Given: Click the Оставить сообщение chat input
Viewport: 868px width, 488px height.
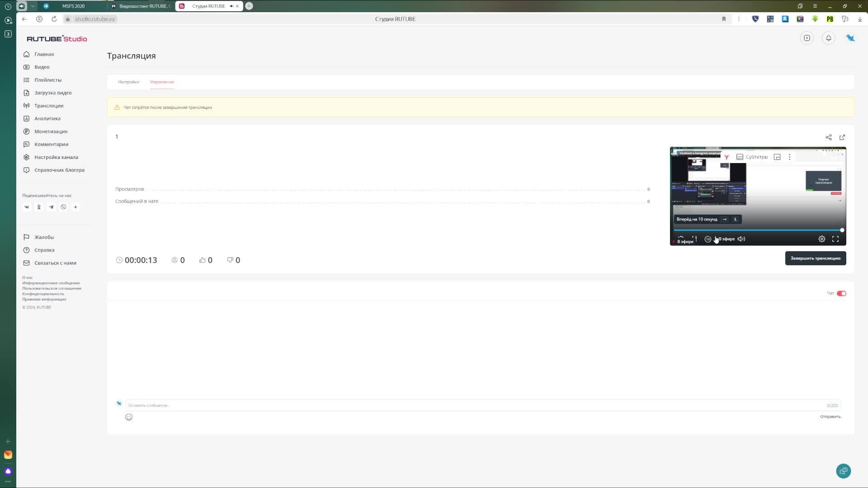Looking at the screenshot, I should coord(482,405).
